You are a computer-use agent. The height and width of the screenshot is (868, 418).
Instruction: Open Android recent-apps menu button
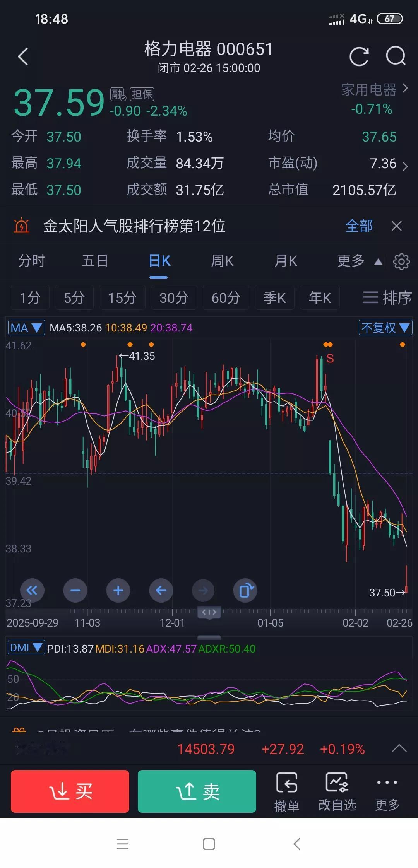(123, 844)
